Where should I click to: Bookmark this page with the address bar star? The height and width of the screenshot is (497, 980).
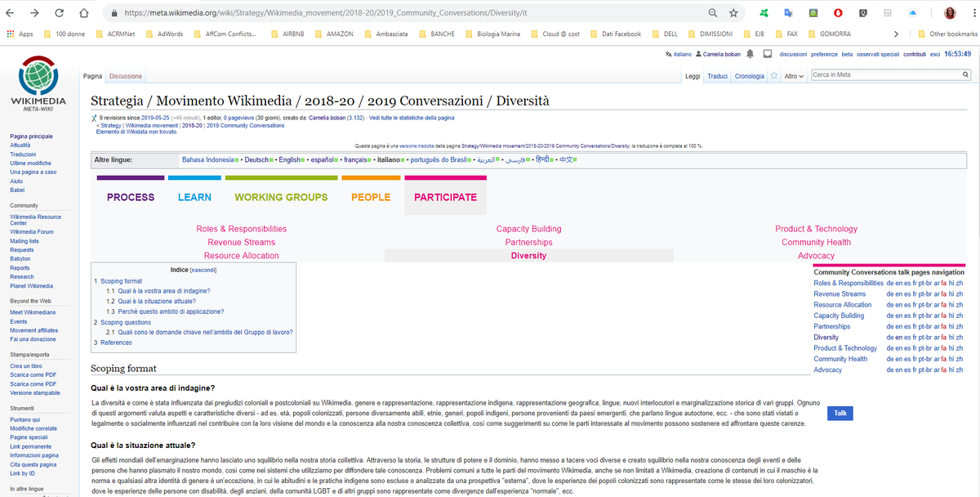click(x=733, y=13)
